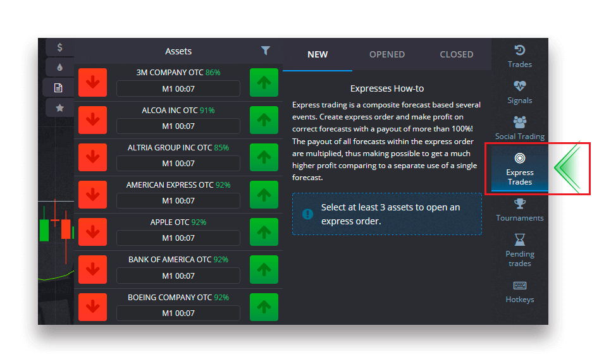Open the M1 timeframe selector for Boeing Company OTC
The width and height of the screenshot is (592, 364).
tap(178, 313)
